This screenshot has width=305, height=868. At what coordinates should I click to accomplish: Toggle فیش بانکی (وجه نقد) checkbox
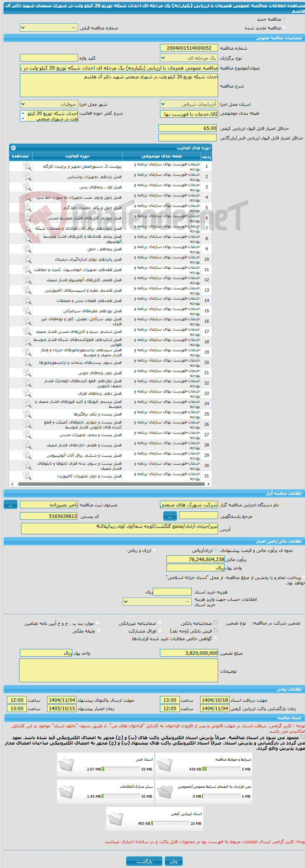[x=215, y=630]
